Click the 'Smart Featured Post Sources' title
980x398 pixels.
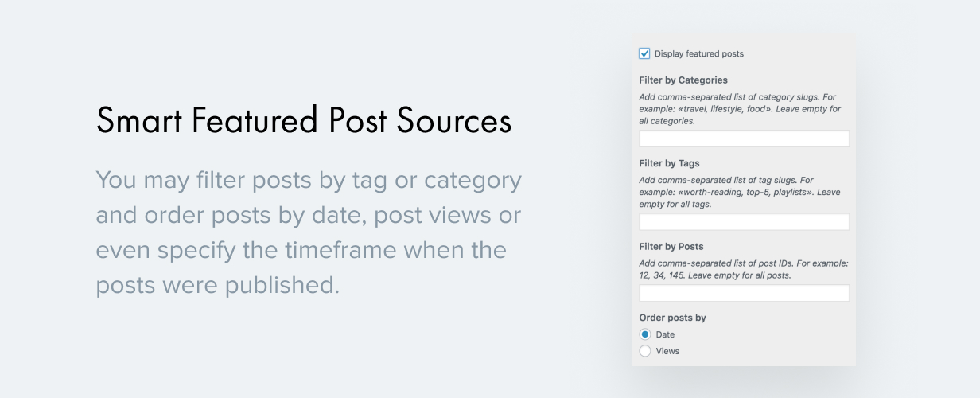[x=303, y=120]
